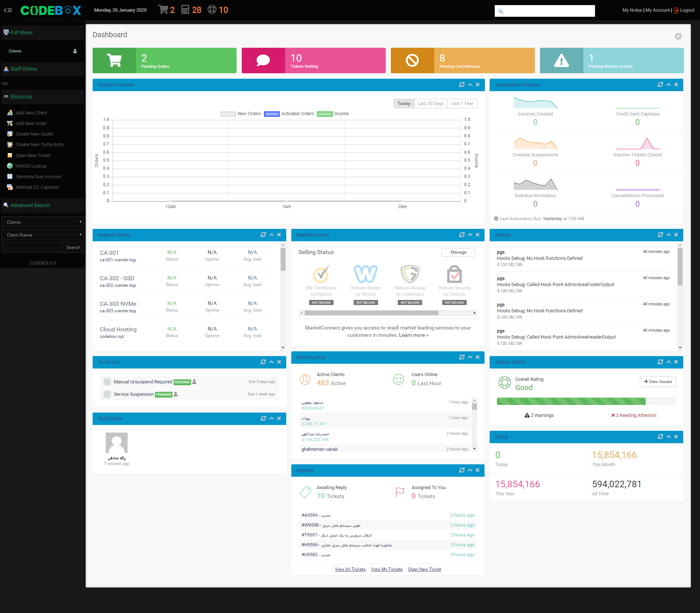Click the dashboard settings gear icon
Screen dimensions: 700x613
click(x=678, y=36)
